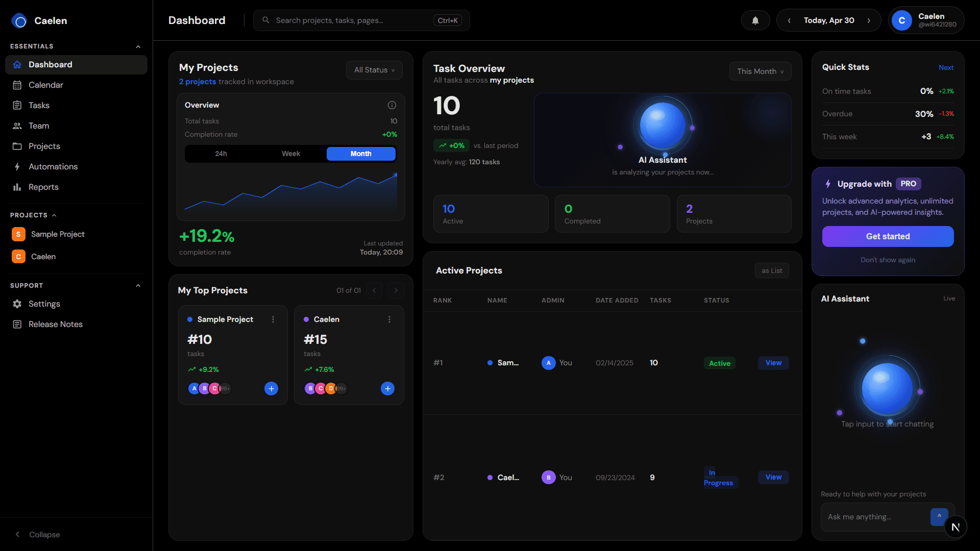980x551 pixels.
Task: Open the Team people icon
Action: 17,126
